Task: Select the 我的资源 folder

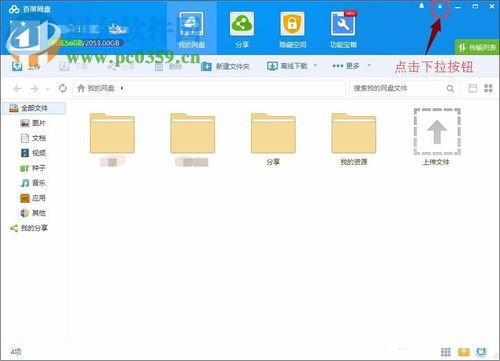Action: tap(354, 139)
